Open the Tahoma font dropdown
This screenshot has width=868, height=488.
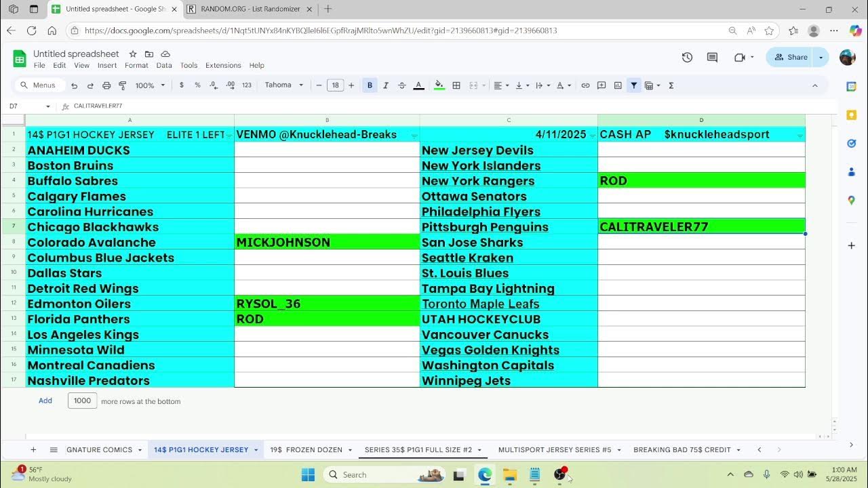pos(283,85)
